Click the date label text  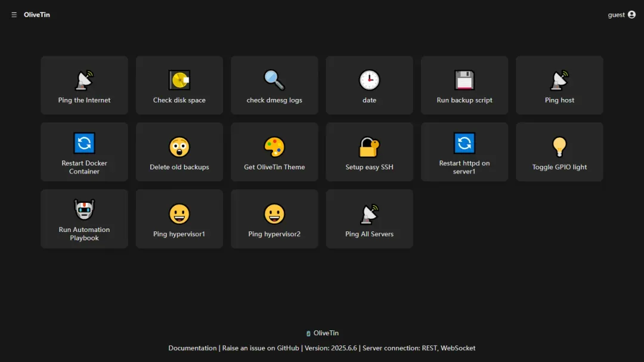click(369, 100)
